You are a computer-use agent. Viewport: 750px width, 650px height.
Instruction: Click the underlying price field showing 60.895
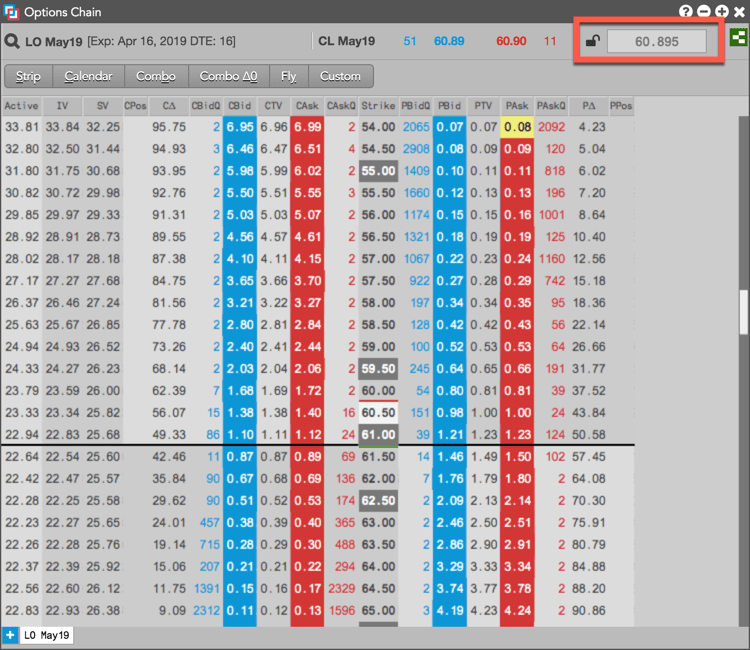(657, 42)
